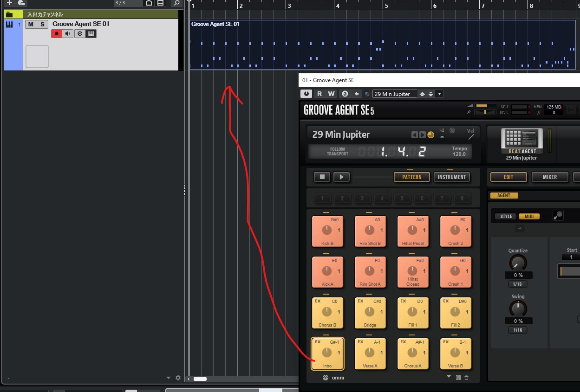580x392 pixels.
Task: Trigger the Chorus A pattern pad
Action: pos(413,353)
